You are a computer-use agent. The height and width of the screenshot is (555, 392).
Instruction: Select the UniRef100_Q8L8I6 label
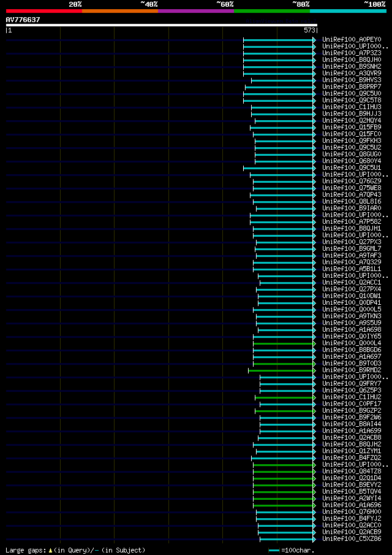click(352, 202)
